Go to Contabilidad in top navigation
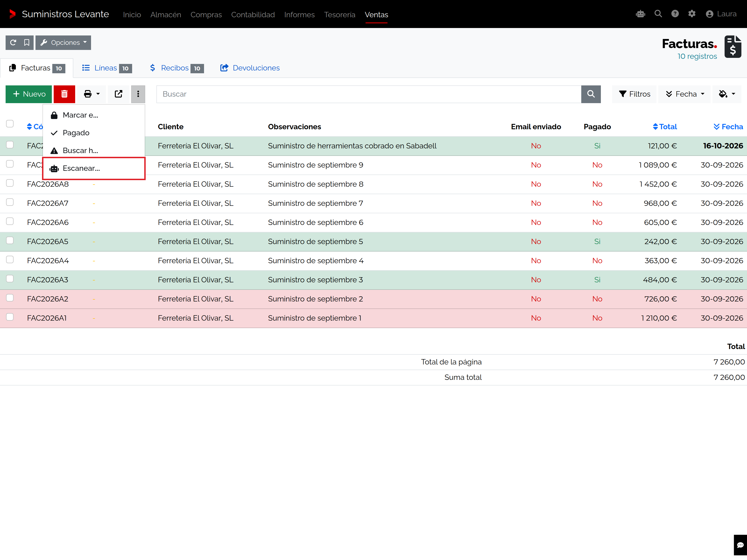This screenshot has height=560, width=747. coord(253,15)
